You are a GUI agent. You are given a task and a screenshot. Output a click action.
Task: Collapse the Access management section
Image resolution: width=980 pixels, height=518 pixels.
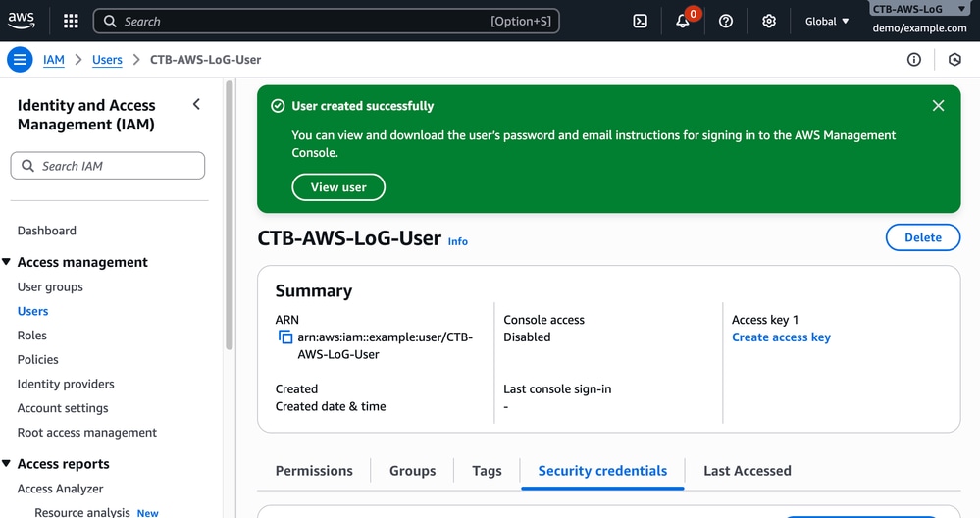[x=6, y=262]
